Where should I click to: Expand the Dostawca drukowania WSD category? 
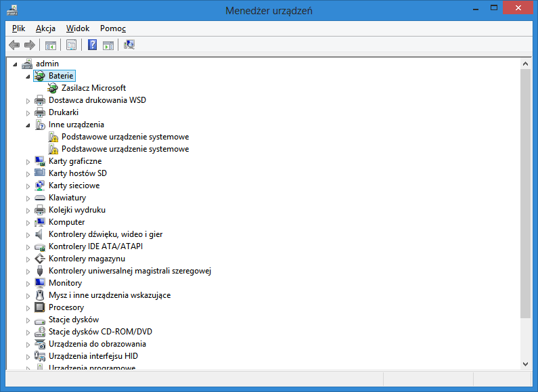[x=28, y=101]
